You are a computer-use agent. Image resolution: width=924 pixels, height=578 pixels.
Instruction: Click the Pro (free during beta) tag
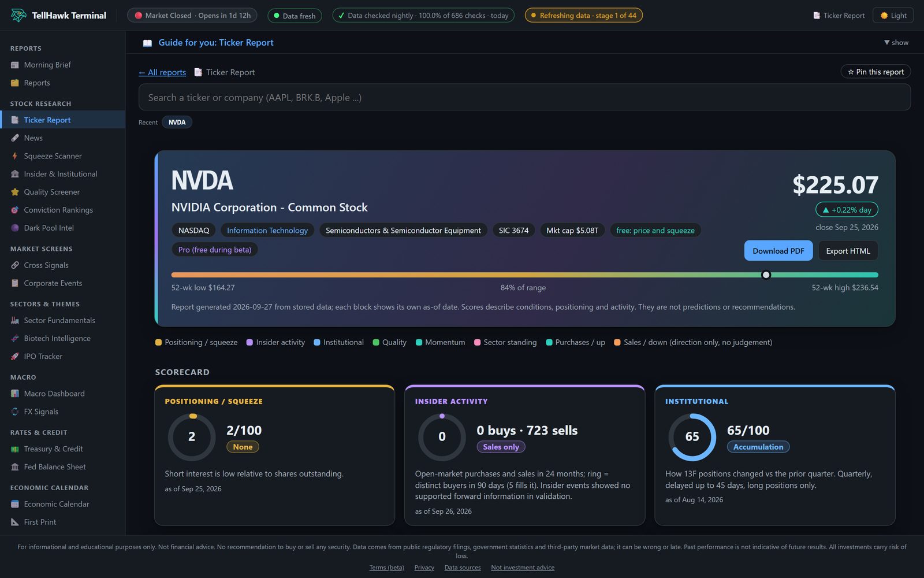click(x=215, y=250)
